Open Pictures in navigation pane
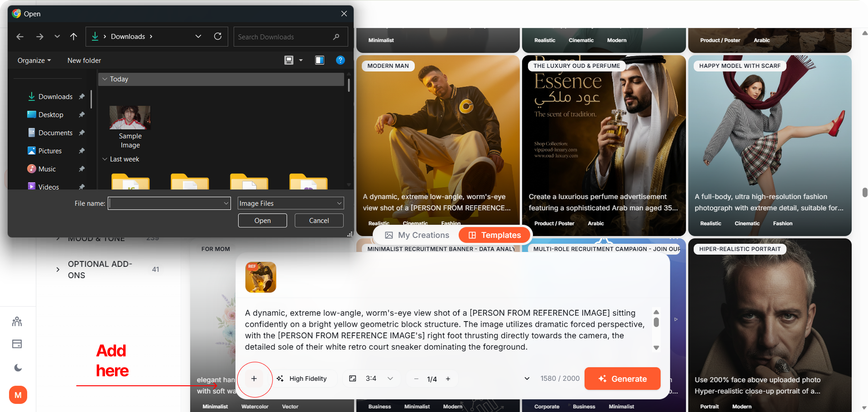The height and width of the screenshot is (412, 868). tap(50, 151)
